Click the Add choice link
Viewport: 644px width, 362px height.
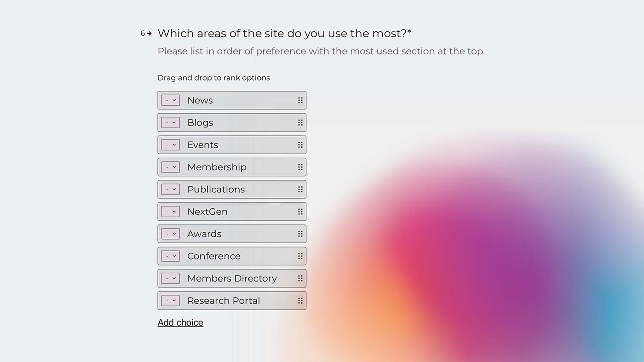coord(180,322)
